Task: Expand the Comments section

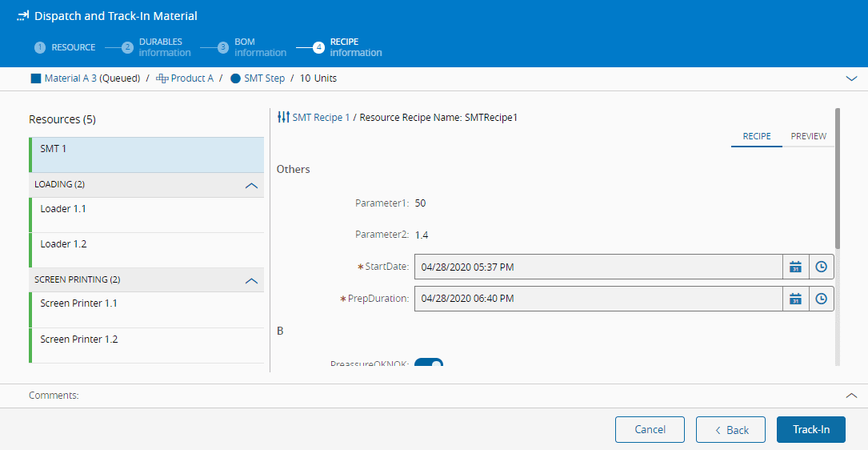Action: pos(851,396)
